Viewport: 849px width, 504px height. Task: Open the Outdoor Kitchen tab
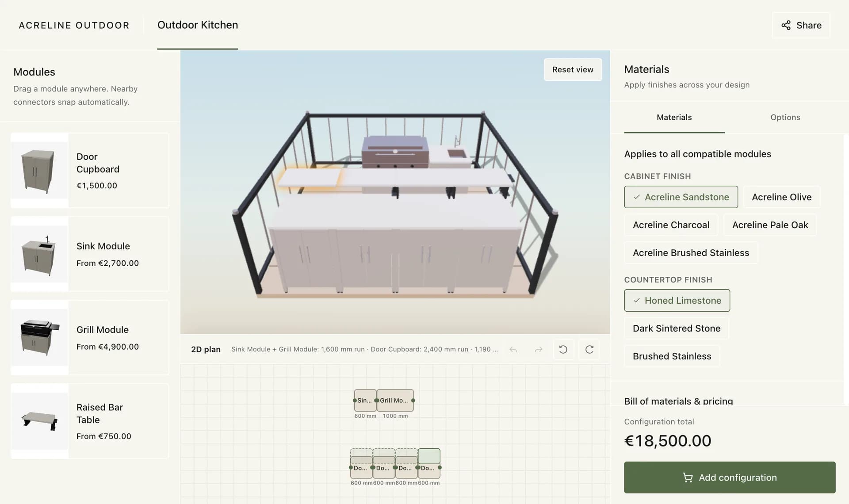[x=198, y=25]
